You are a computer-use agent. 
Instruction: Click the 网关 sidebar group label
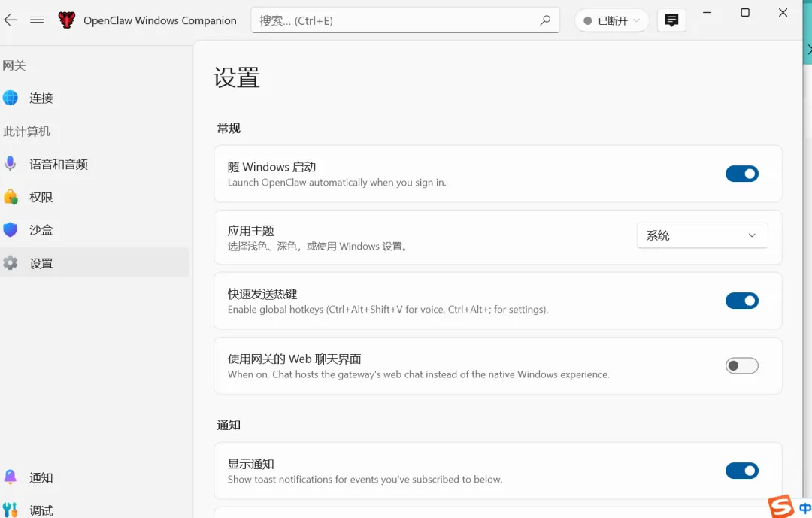14,65
